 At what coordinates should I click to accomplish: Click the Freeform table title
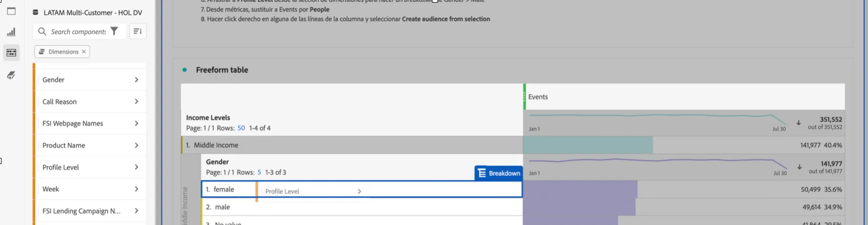pyautogui.click(x=222, y=70)
